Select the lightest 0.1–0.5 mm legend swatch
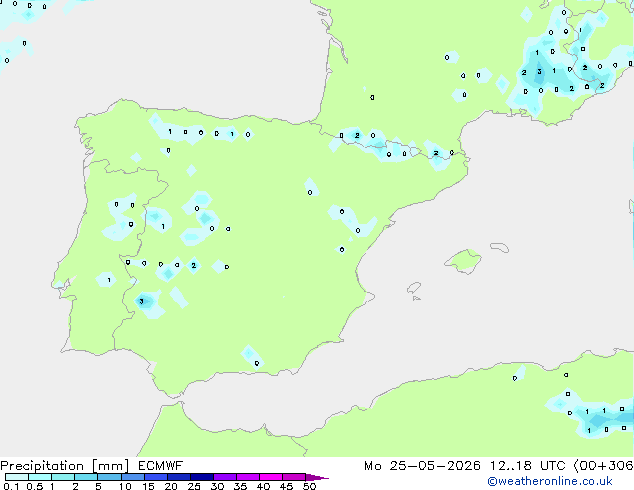The height and width of the screenshot is (490, 634). (17, 477)
